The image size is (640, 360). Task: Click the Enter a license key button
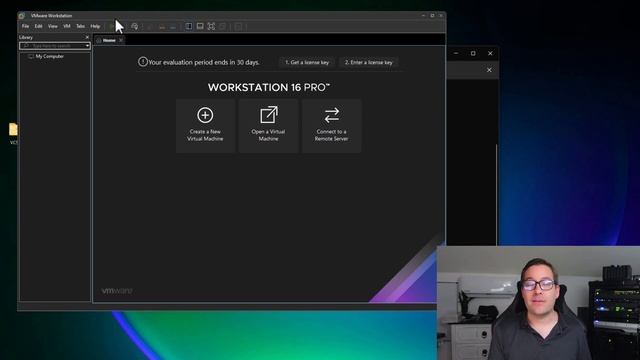pos(369,62)
